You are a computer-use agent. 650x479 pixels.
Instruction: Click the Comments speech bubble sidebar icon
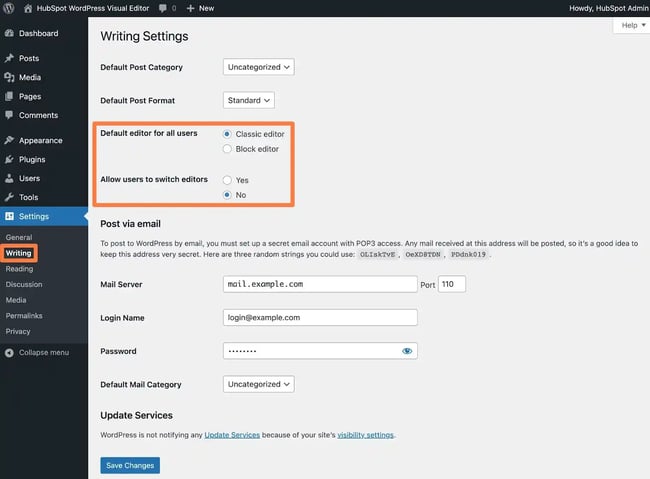click(9, 115)
